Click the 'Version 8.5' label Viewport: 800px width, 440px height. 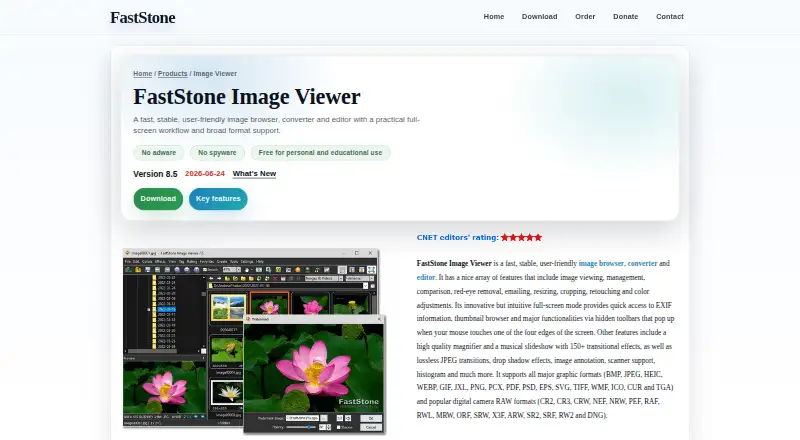155,174
